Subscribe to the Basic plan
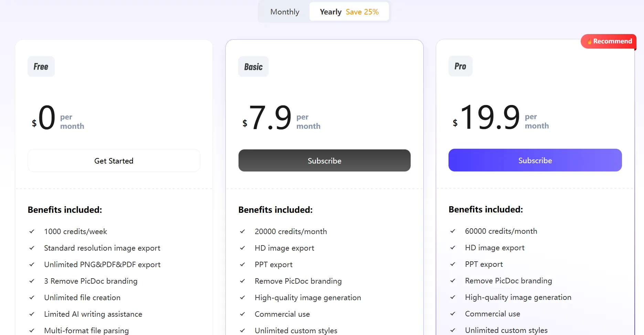The height and width of the screenshot is (335, 644). click(324, 161)
